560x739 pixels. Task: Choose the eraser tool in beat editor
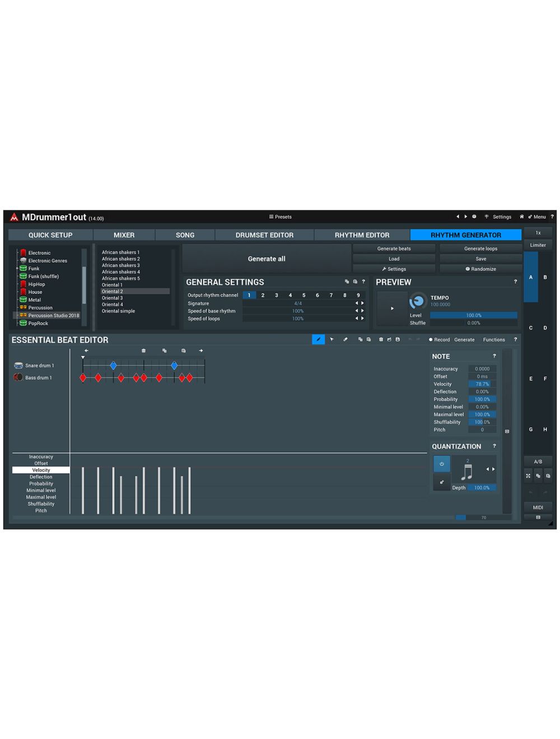point(345,339)
